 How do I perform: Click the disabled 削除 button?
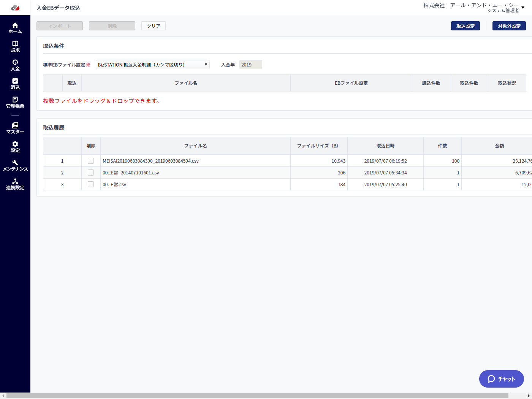(112, 26)
